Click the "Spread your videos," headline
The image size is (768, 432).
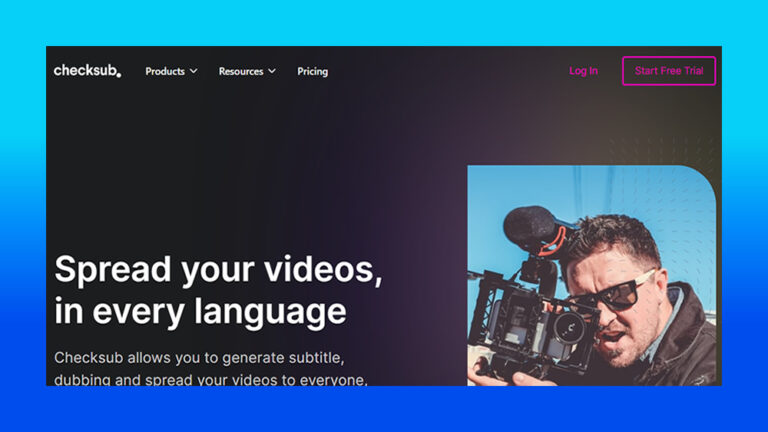(218, 270)
